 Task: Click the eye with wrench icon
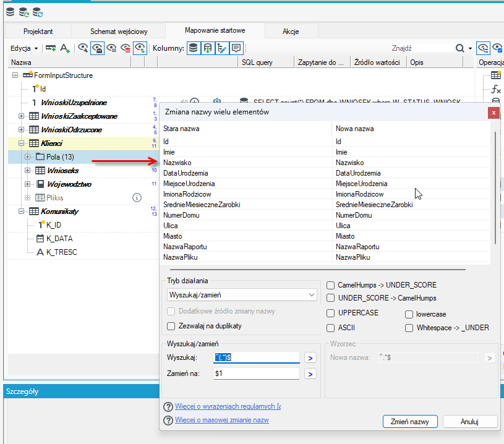83,48
